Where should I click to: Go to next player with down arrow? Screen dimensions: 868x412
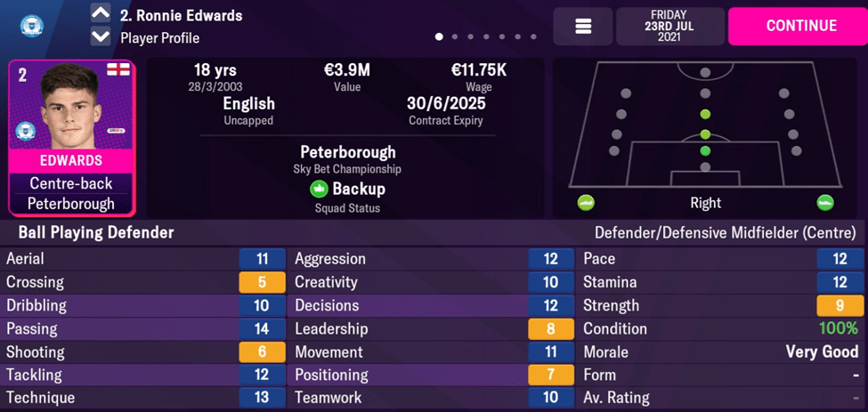tap(101, 37)
